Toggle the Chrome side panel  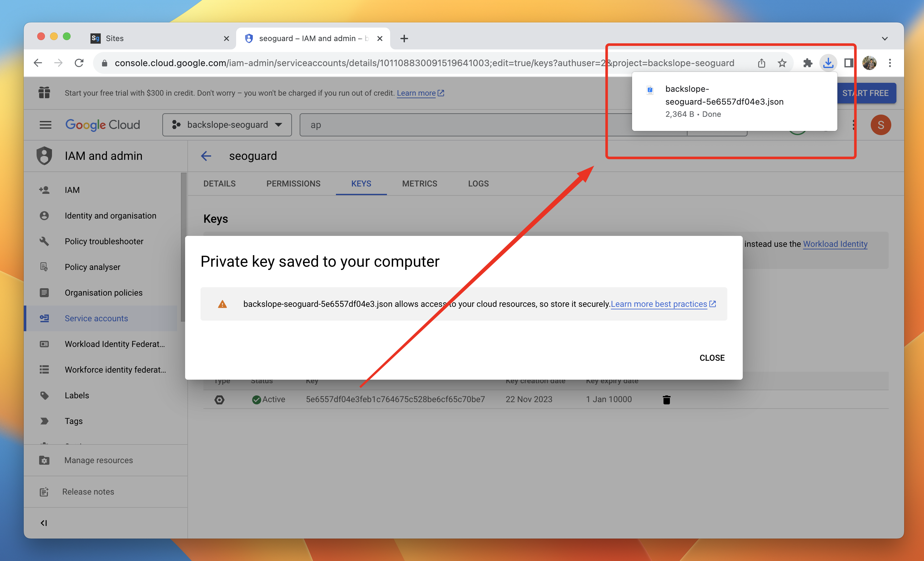848,63
